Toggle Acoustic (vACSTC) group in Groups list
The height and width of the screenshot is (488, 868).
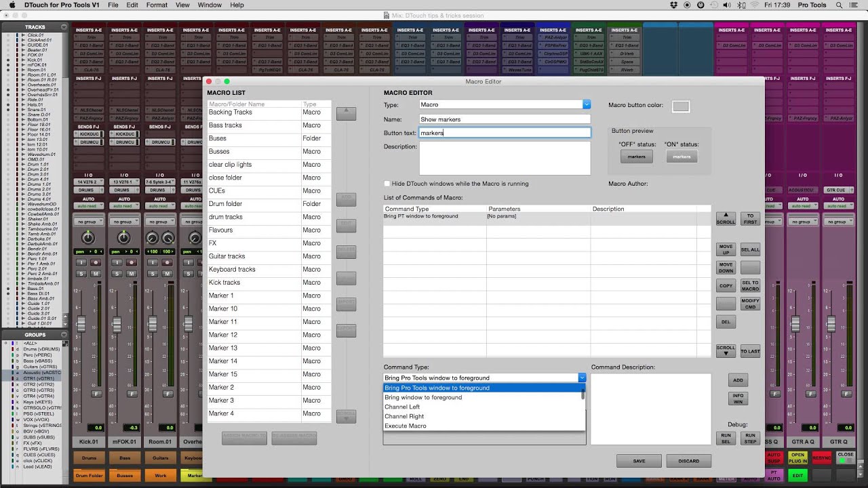coord(42,373)
